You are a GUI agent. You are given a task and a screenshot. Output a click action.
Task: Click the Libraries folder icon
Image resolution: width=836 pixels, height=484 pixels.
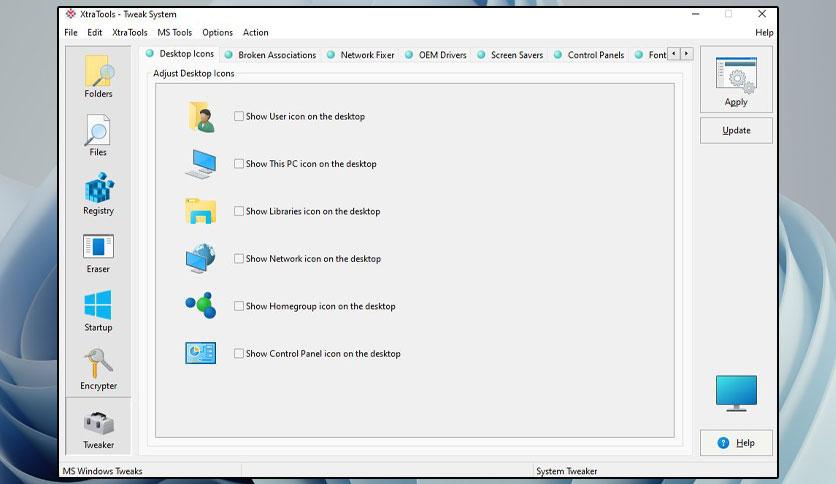coord(200,211)
